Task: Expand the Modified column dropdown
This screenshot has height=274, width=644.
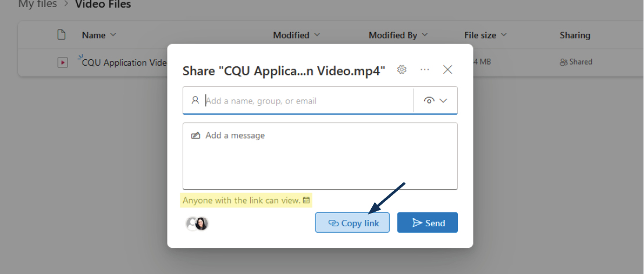Action: 317,35
